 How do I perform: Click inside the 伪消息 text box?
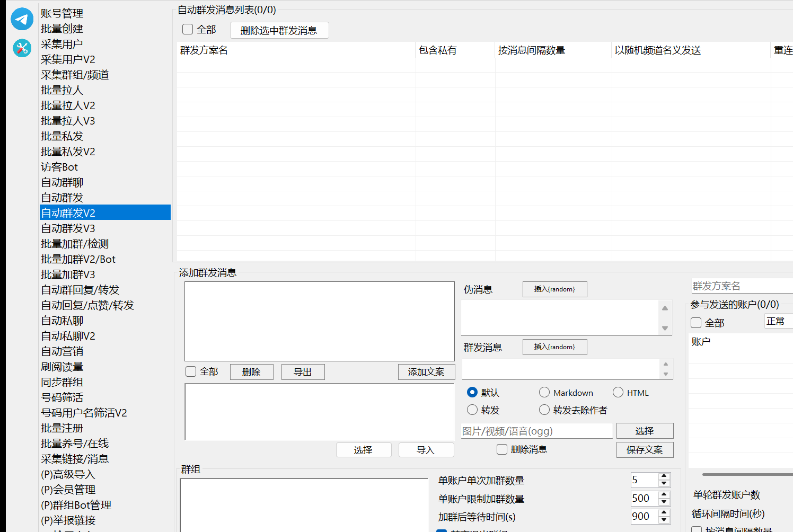560,317
